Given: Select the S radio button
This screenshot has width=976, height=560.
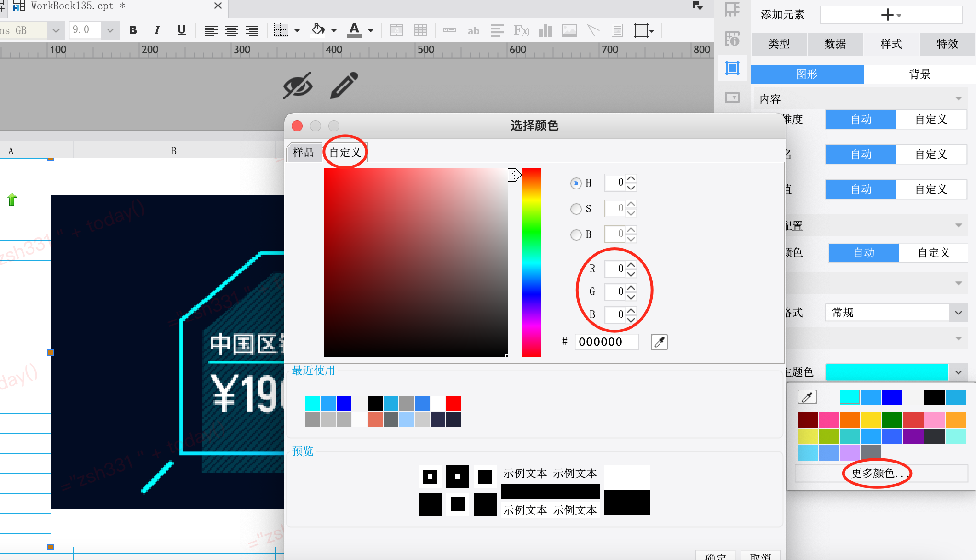Looking at the screenshot, I should (x=576, y=209).
